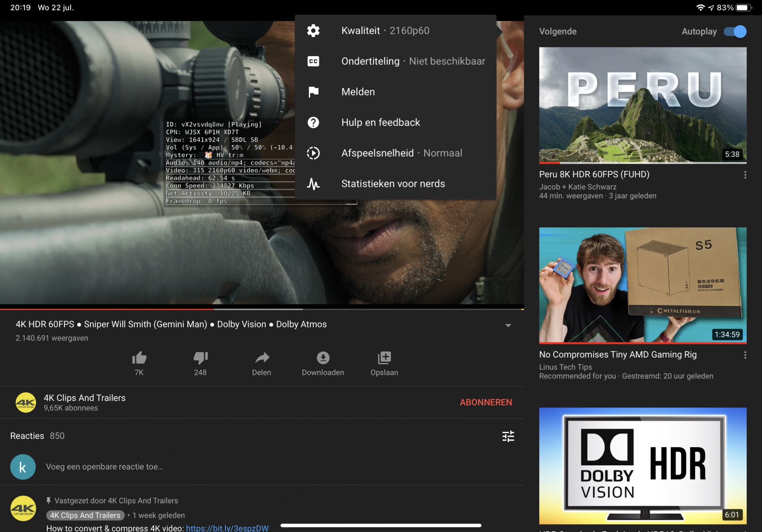The width and height of the screenshot is (762, 532).
Task: Open the comment sort filter icon
Action: (x=508, y=436)
